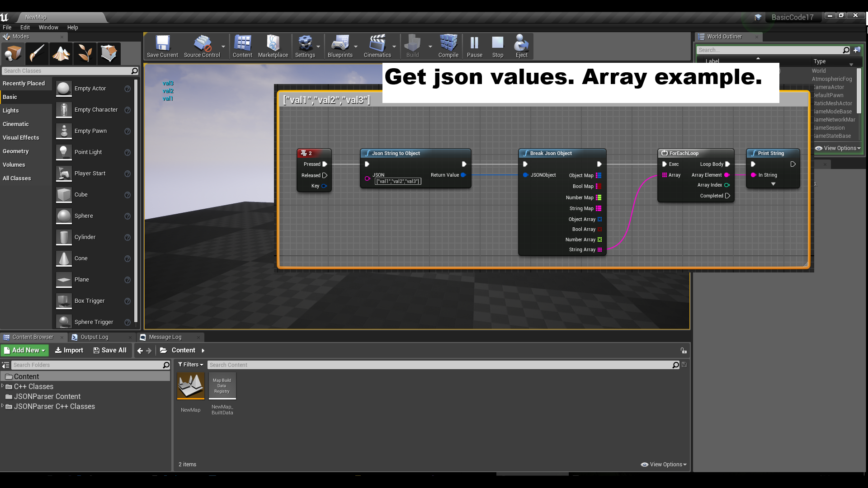Image resolution: width=868 pixels, height=488 pixels.
Task: Toggle the content browser lock icon
Action: (684, 351)
